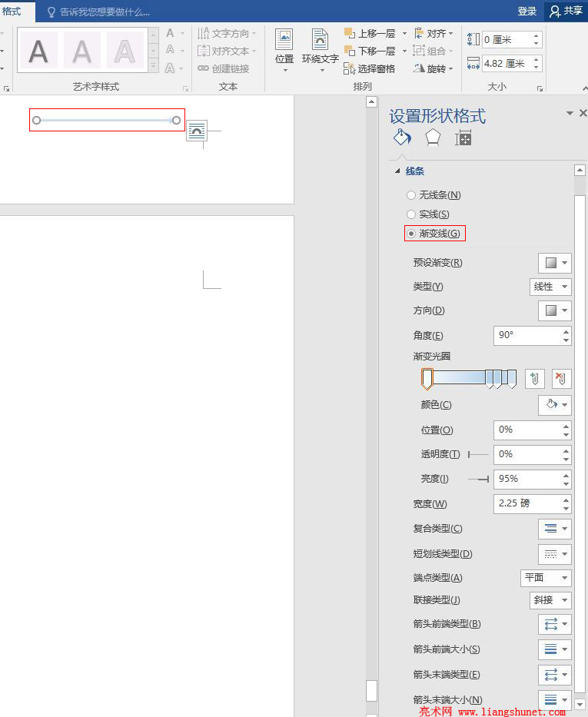Select the Solid line (实线) radio

point(411,214)
